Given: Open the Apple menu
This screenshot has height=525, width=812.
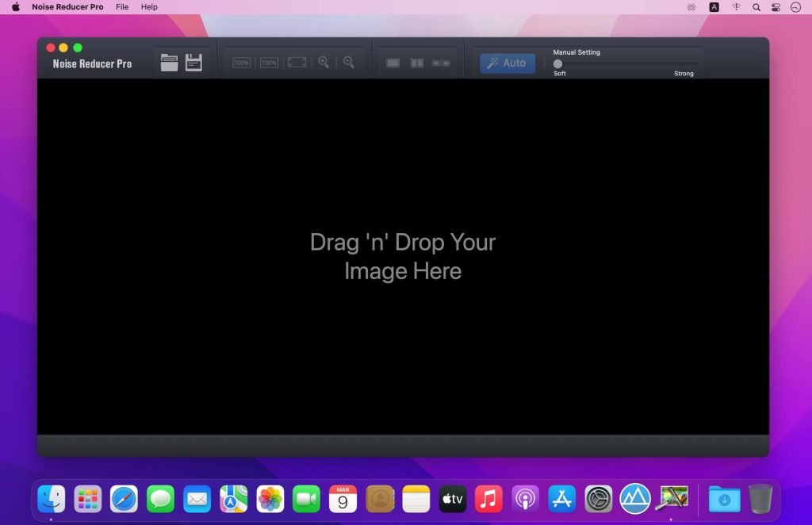Looking at the screenshot, I should 15,7.
